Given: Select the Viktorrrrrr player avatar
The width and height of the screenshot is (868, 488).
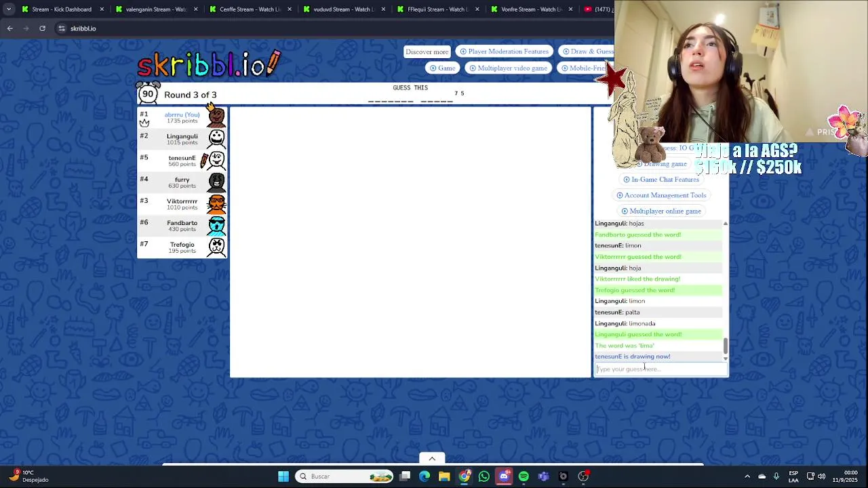Looking at the screenshot, I should coord(216,204).
